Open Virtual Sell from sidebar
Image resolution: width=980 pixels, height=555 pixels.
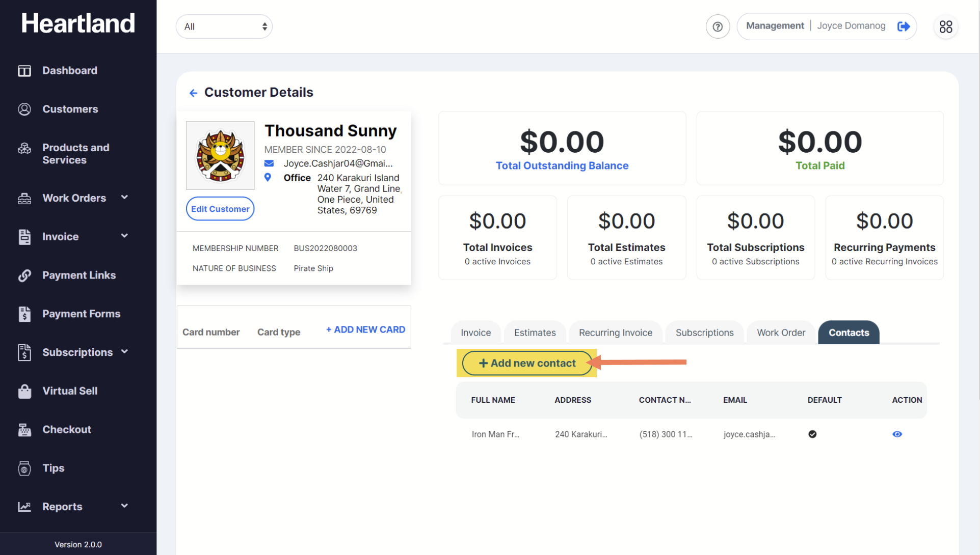(x=69, y=391)
